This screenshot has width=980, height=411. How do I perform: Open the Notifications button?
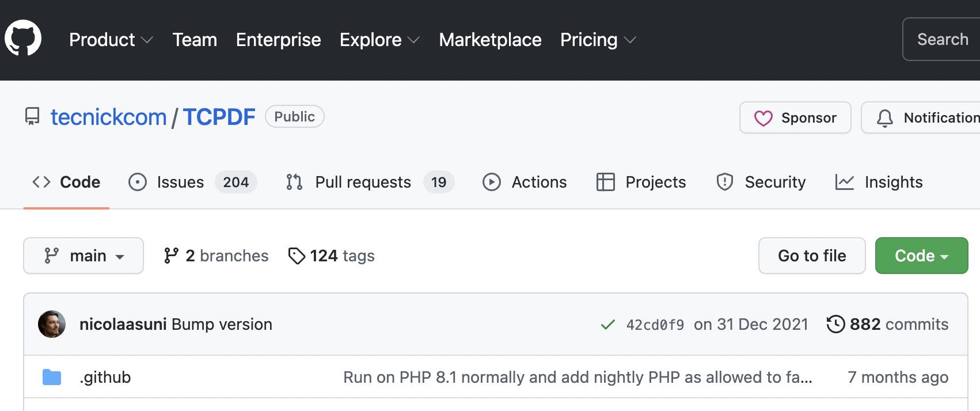pyautogui.click(x=921, y=117)
